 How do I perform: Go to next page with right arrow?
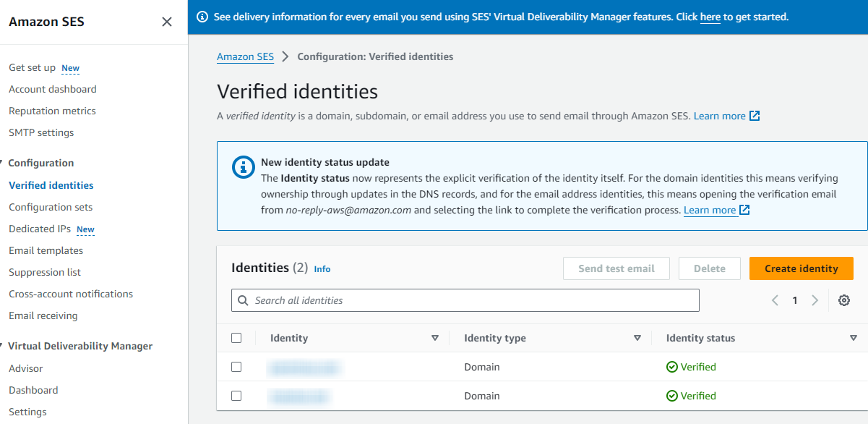coord(815,300)
